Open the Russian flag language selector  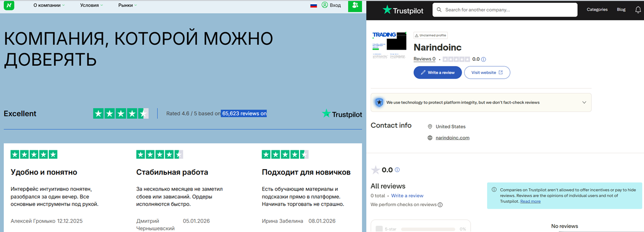(314, 5)
